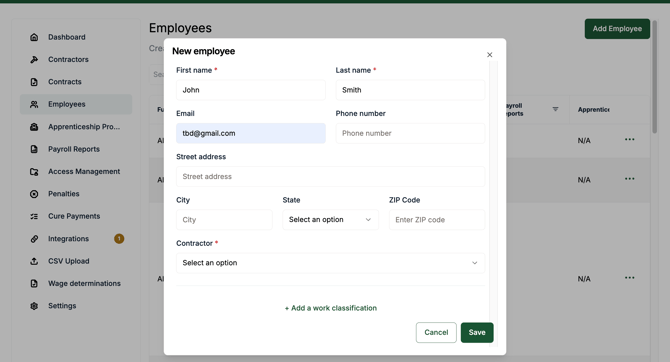
Task: Click the Contractors tool icon in sidebar
Action: coord(34,59)
